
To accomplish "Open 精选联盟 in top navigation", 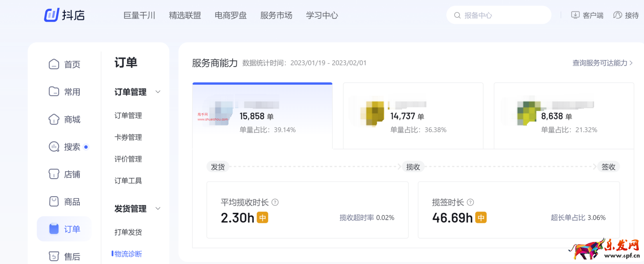I will [x=185, y=15].
